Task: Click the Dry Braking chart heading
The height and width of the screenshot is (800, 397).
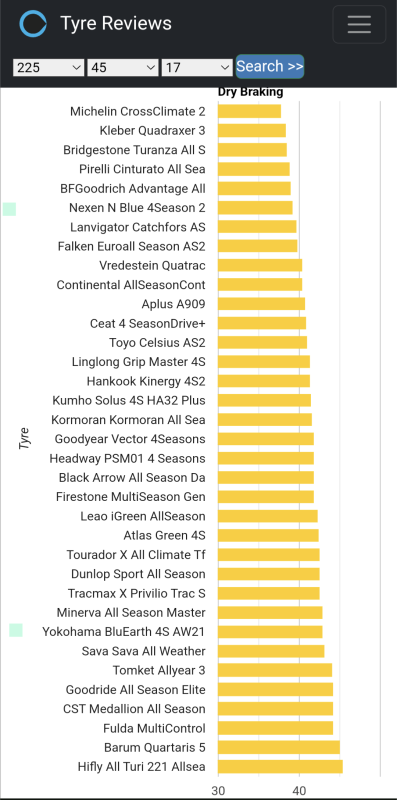Action: click(251, 92)
